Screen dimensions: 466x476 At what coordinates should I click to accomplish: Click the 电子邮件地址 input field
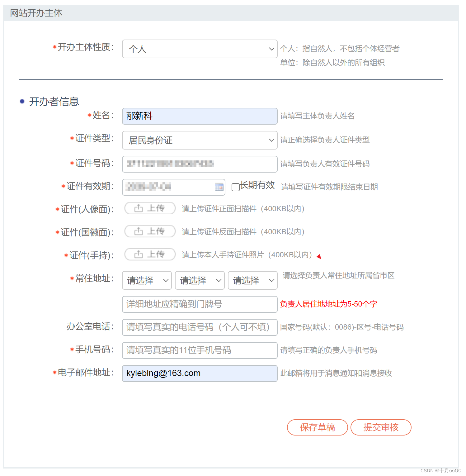(200, 374)
